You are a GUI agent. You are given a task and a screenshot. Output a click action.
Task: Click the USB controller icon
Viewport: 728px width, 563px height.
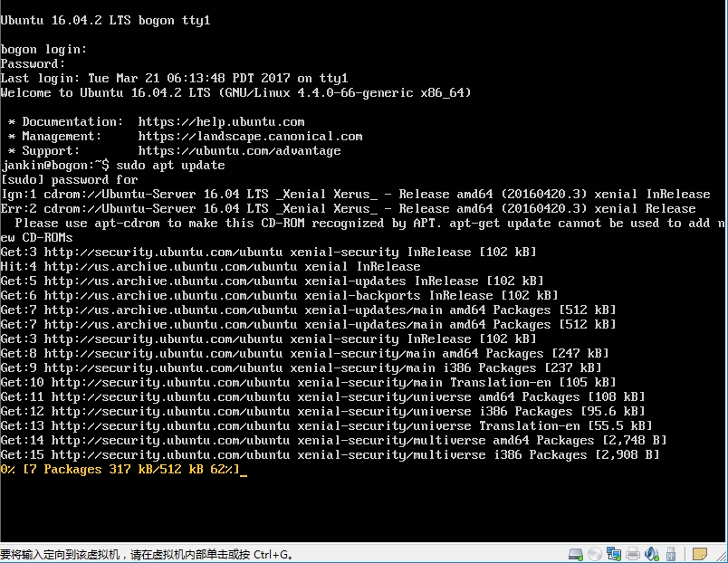[670, 554]
